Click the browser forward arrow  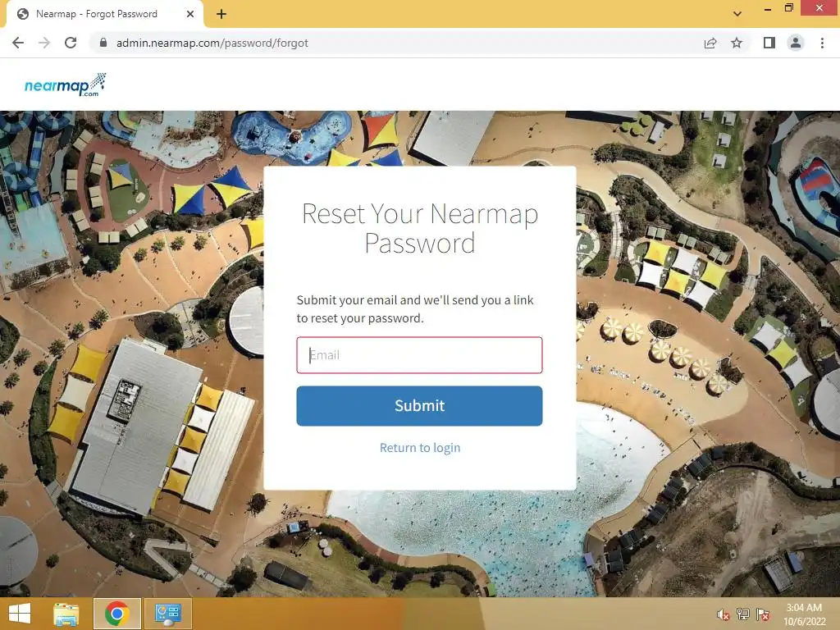[x=44, y=43]
